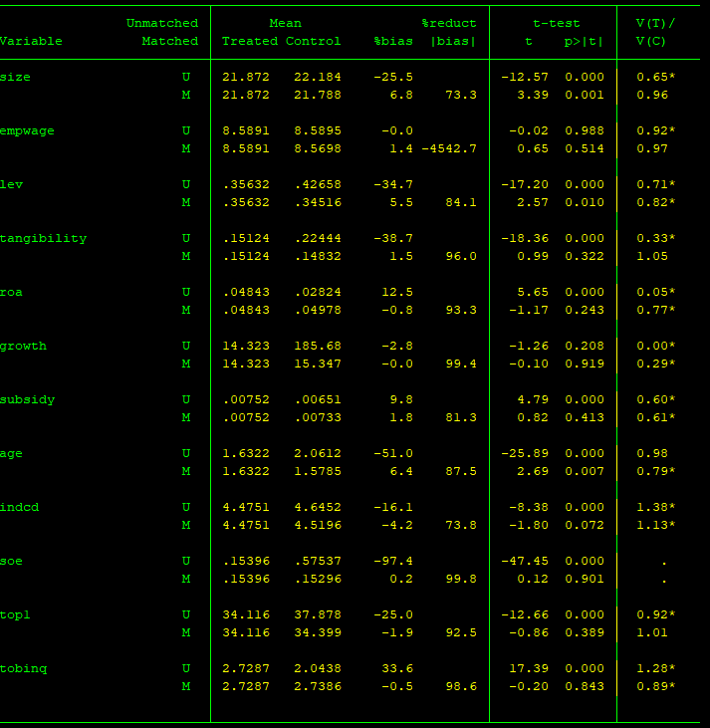Select the 'size' variable name

pos(15,77)
